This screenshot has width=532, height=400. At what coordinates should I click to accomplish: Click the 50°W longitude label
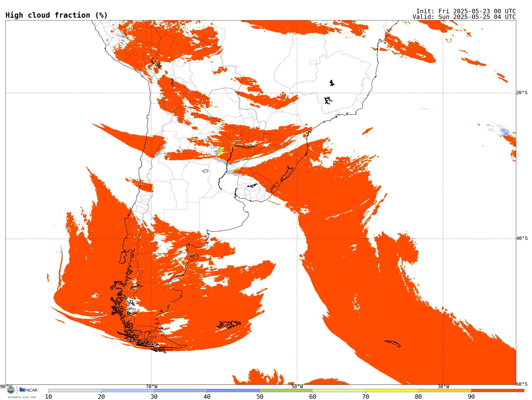click(297, 386)
